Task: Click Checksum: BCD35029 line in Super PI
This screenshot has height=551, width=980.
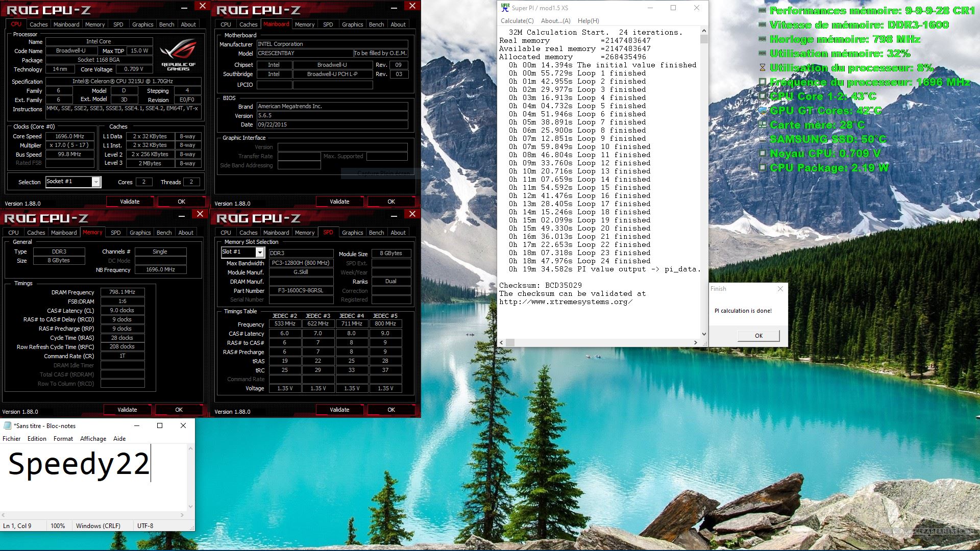Action: pos(540,285)
